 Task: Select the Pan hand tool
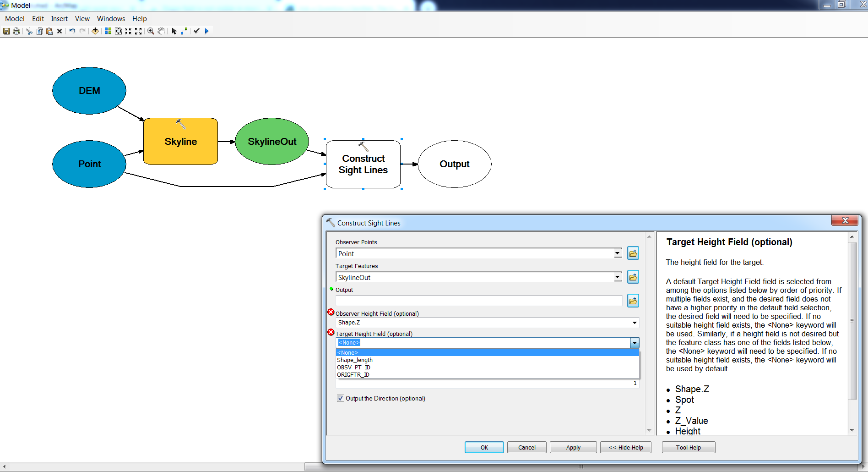(161, 31)
